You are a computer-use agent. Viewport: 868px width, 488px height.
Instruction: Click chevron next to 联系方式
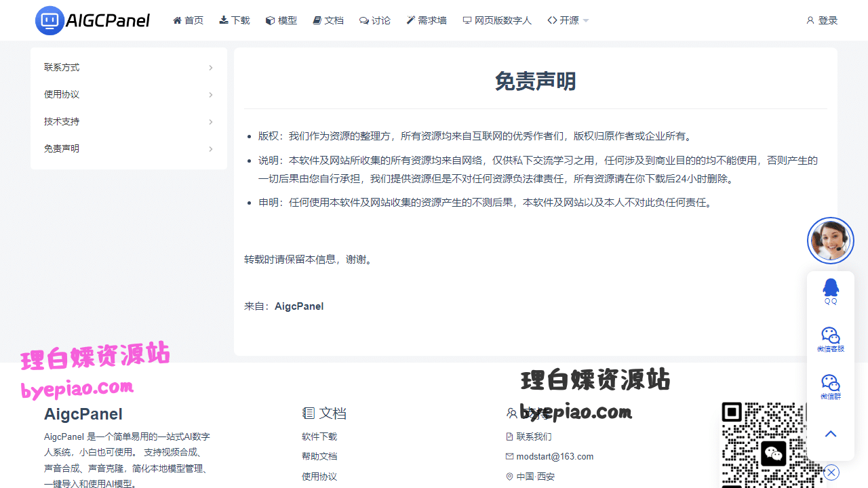211,68
